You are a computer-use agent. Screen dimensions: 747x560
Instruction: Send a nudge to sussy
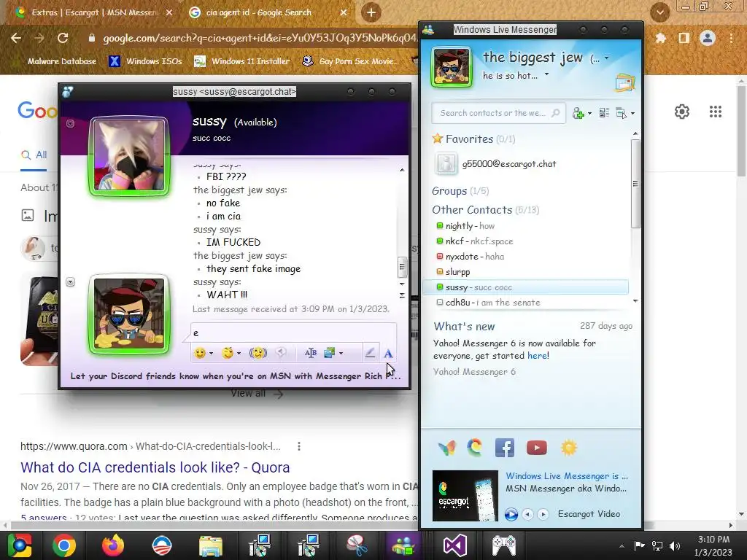click(258, 353)
